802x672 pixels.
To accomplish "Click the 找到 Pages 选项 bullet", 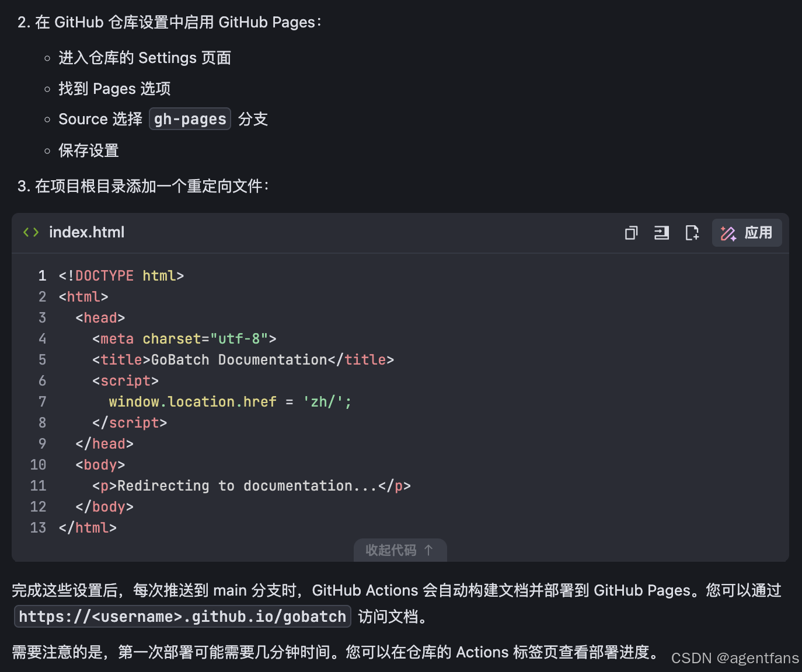I will (x=114, y=89).
